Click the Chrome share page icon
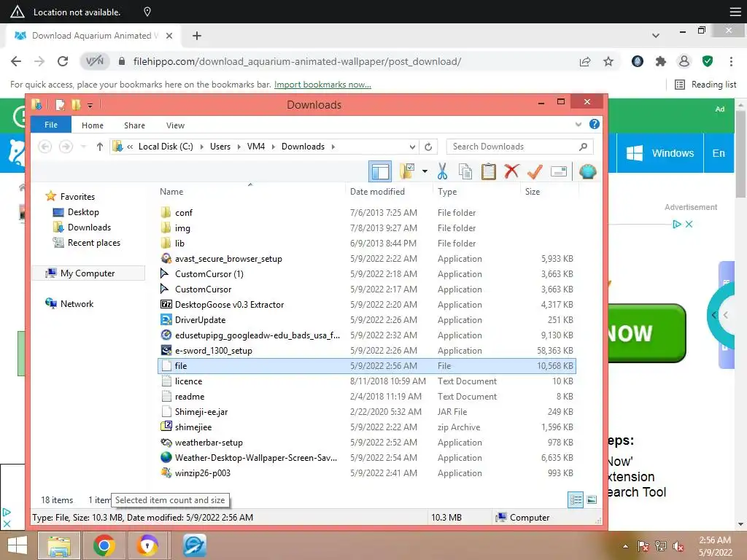The image size is (747, 560). tap(585, 61)
